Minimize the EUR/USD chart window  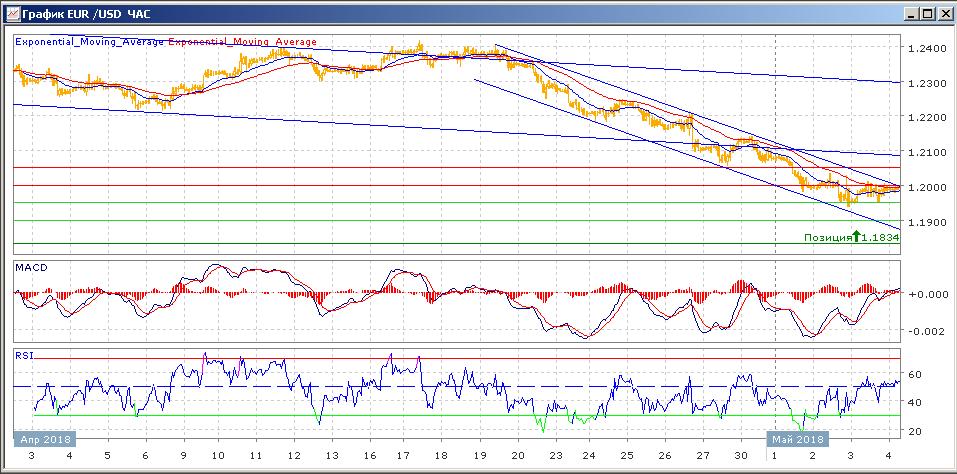coord(911,13)
